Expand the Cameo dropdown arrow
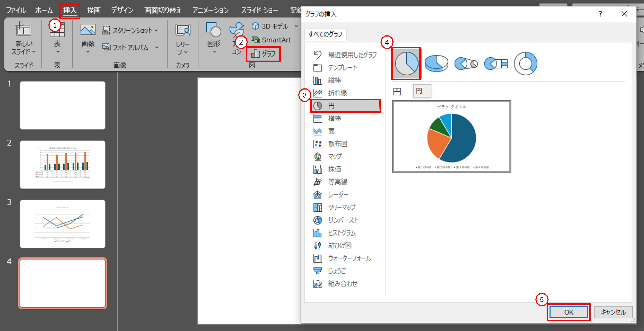The image size is (644, 331). tap(186, 52)
